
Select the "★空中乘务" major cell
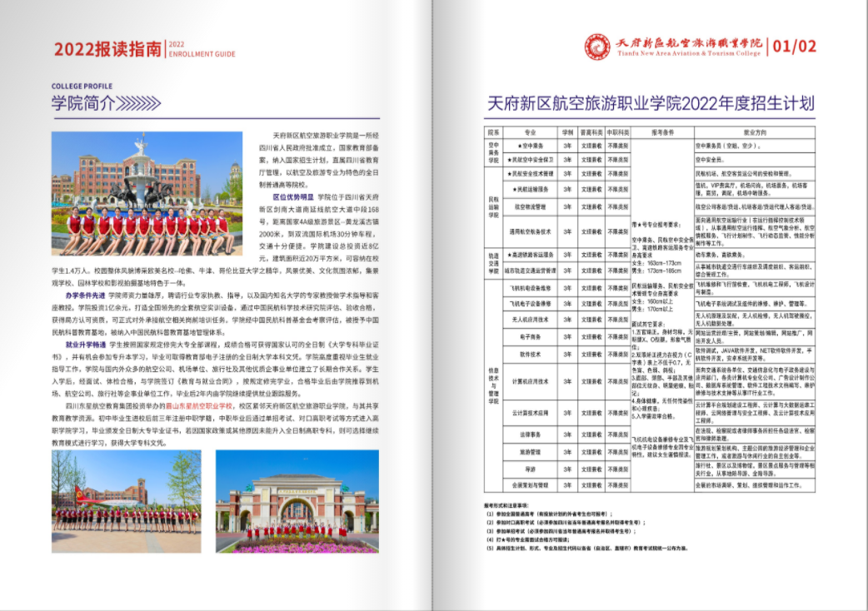(x=531, y=146)
